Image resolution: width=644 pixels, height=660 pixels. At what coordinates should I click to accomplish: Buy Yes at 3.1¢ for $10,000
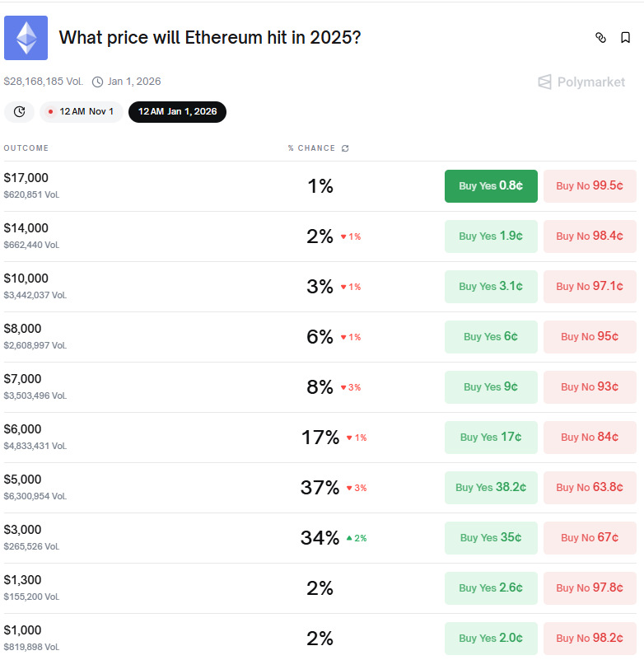(x=491, y=287)
